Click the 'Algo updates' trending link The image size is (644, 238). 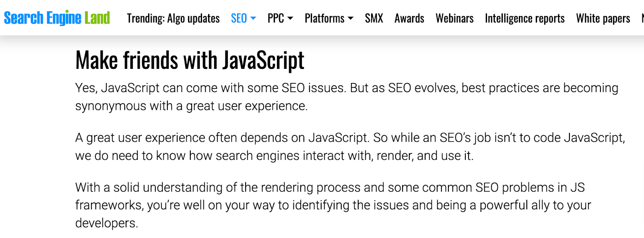193,19
